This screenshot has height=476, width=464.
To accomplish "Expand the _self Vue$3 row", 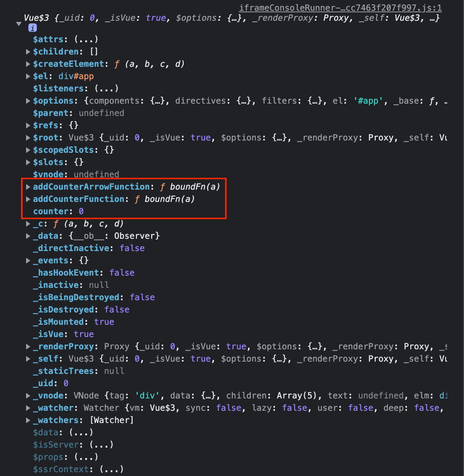I will [x=28, y=359].
